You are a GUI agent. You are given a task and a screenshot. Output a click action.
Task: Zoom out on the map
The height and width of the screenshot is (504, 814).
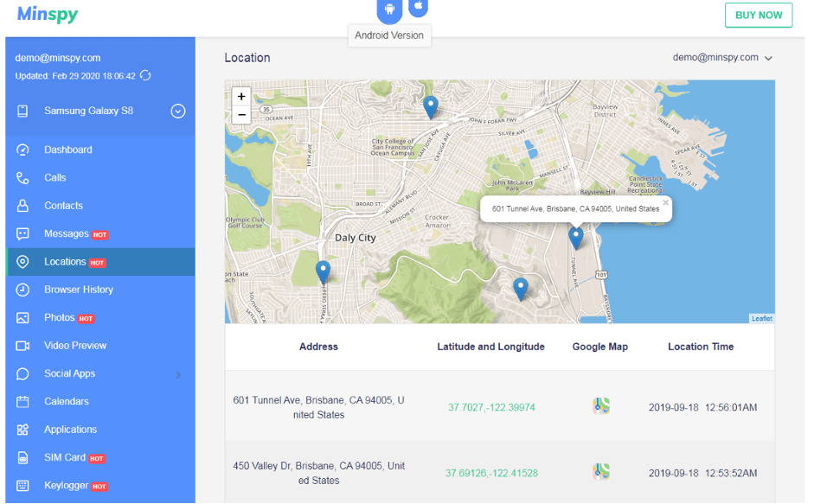click(241, 115)
